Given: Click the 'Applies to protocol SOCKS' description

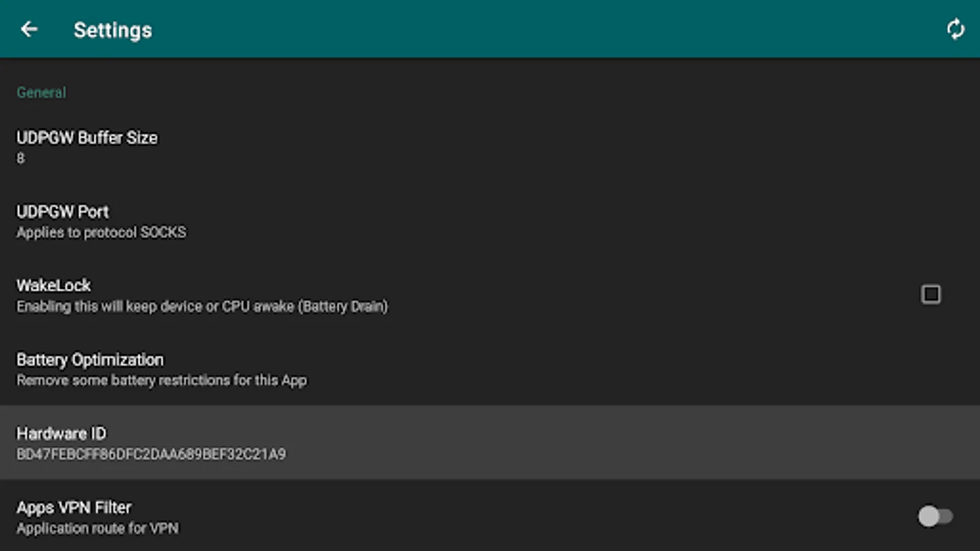Looking at the screenshot, I should pyautogui.click(x=101, y=233).
